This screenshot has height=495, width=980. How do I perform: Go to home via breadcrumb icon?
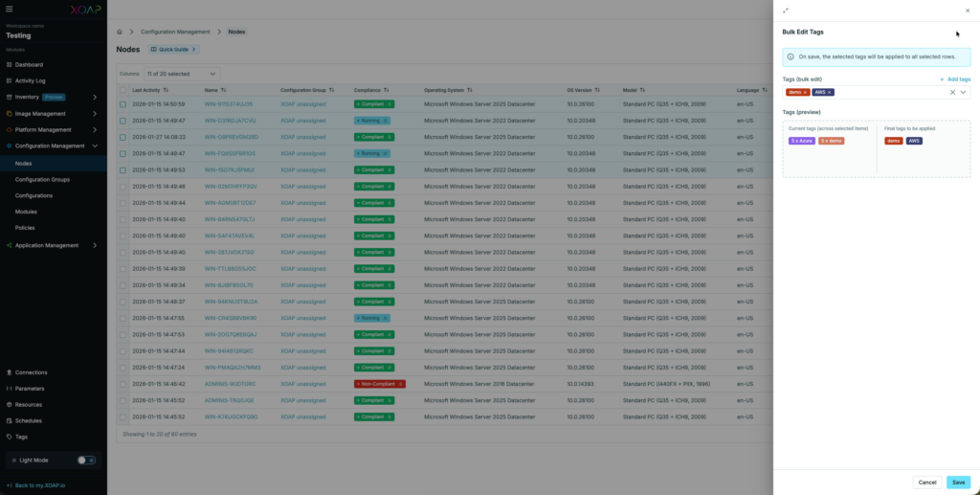click(x=119, y=32)
